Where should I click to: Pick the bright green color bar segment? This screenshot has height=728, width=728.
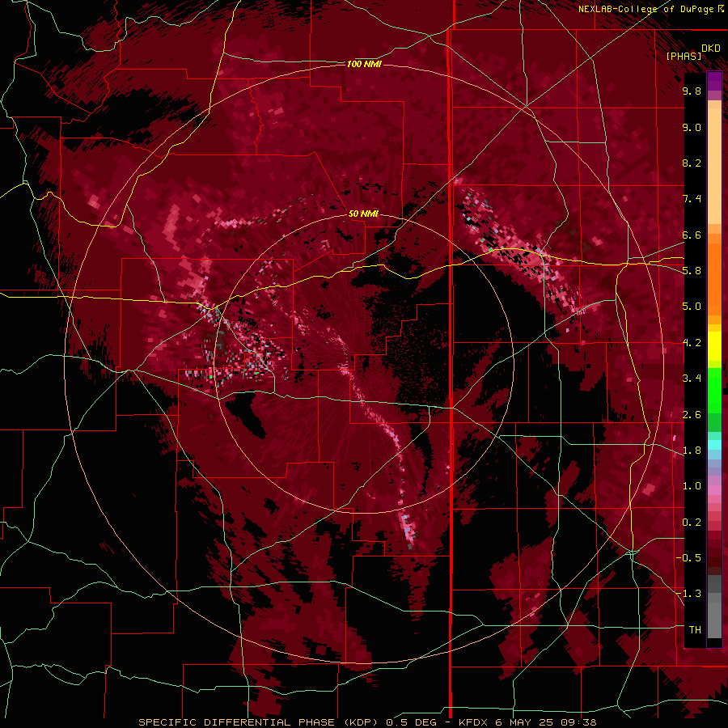pyautogui.click(x=714, y=390)
